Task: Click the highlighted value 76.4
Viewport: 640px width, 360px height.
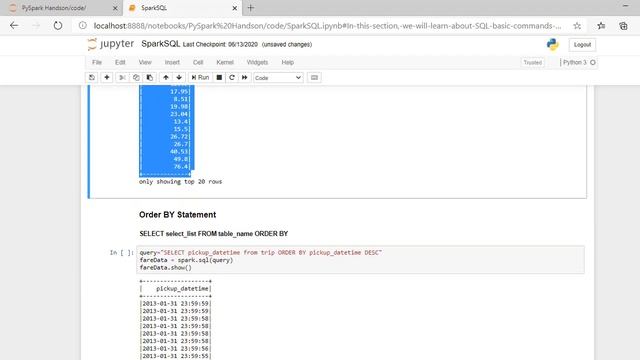Action: pos(180,167)
